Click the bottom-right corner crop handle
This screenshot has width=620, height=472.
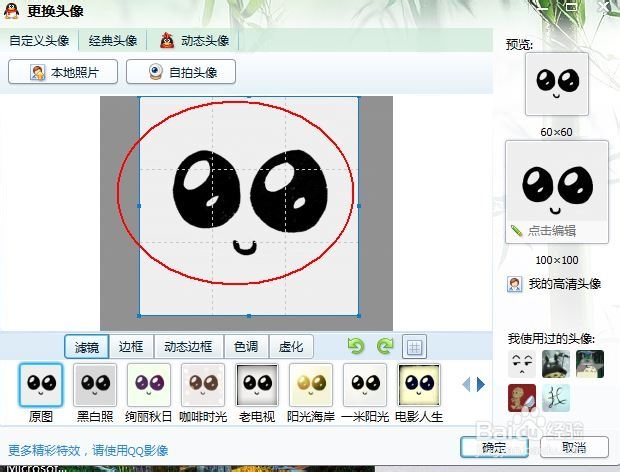point(359,316)
